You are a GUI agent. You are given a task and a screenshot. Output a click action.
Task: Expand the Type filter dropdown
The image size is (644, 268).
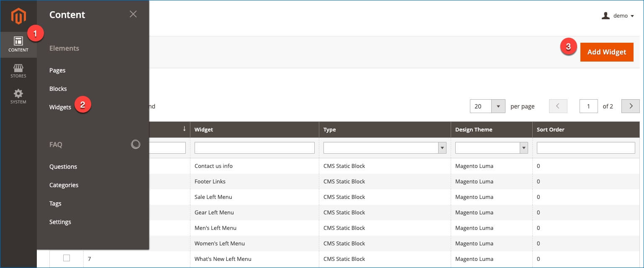(442, 147)
